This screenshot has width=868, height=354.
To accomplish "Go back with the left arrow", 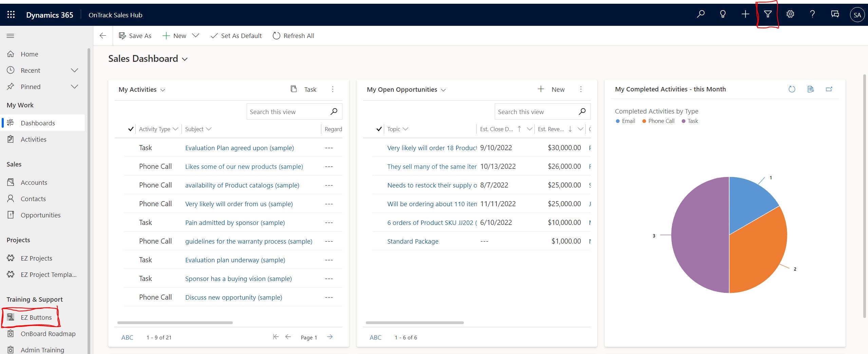I will pyautogui.click(x=103, y=36).
